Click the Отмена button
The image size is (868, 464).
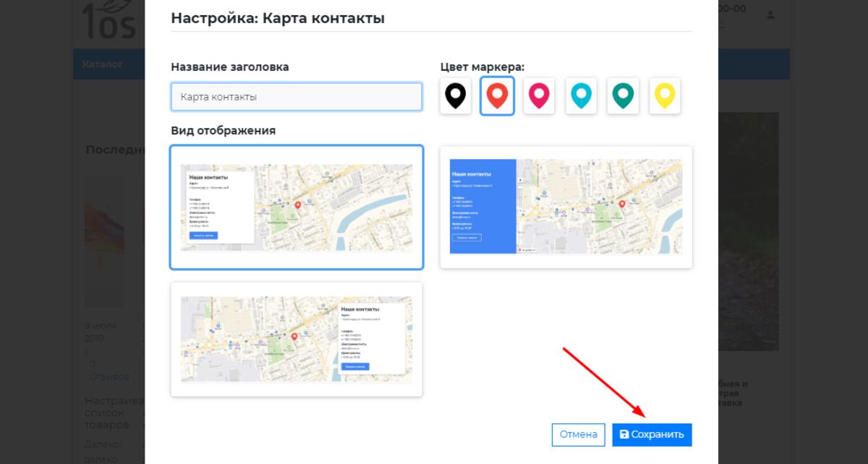point(578,434)
